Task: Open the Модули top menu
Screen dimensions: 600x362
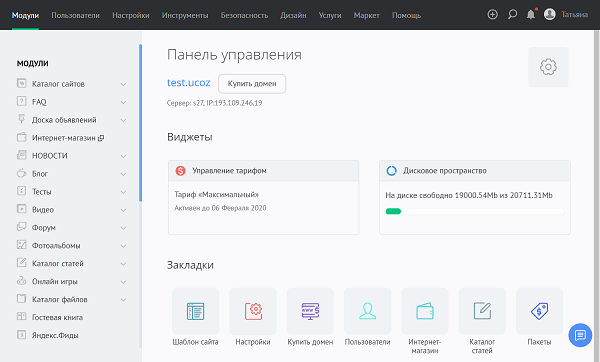Action: [x=25, y=15]
